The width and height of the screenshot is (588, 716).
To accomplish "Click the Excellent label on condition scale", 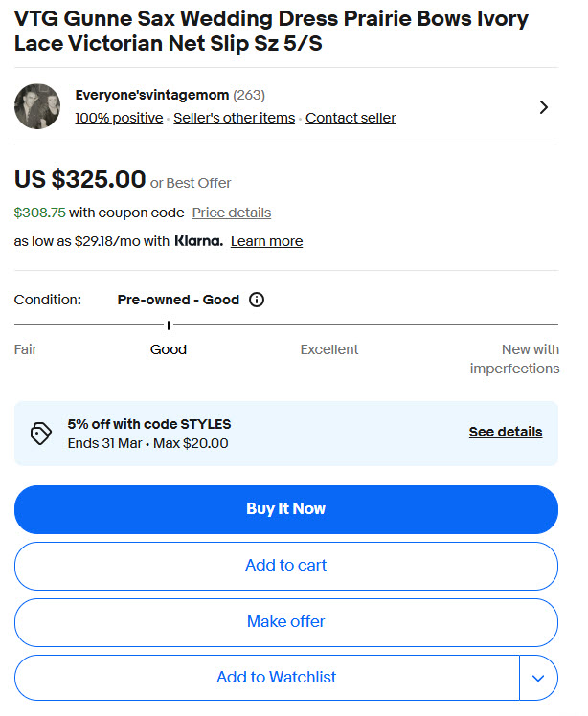I will tap(329, 349).
